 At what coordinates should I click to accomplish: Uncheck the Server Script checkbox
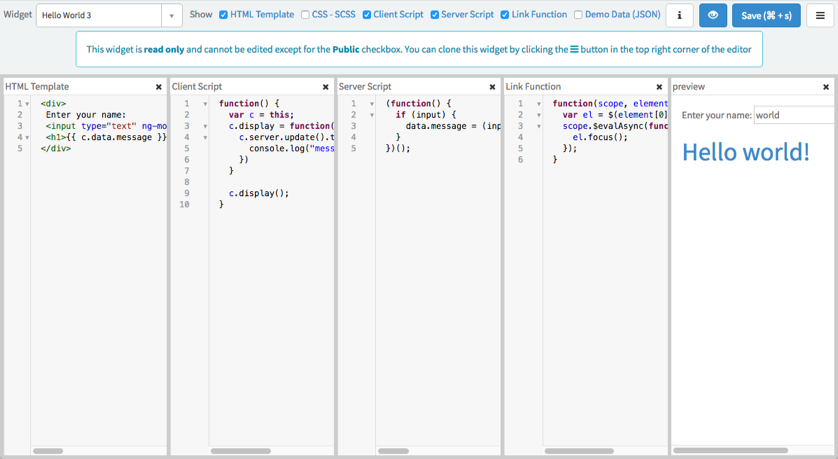click(434, 15)
